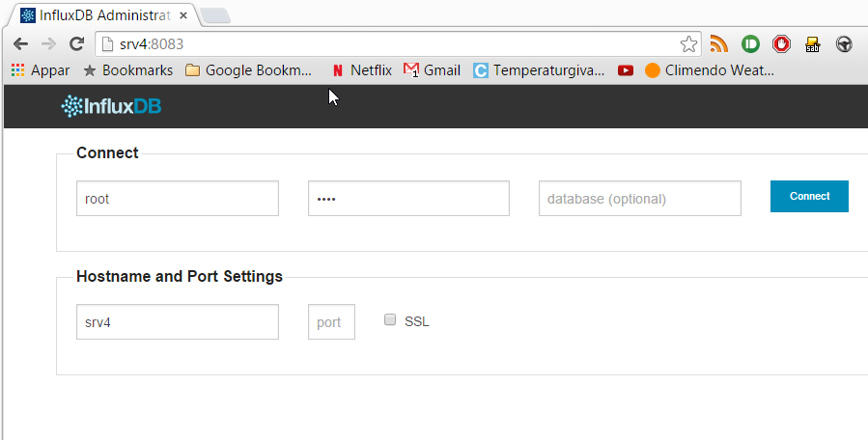Click the browser Back arrow
The width and height of the screenshot is (868, 440).
point(20,44)
